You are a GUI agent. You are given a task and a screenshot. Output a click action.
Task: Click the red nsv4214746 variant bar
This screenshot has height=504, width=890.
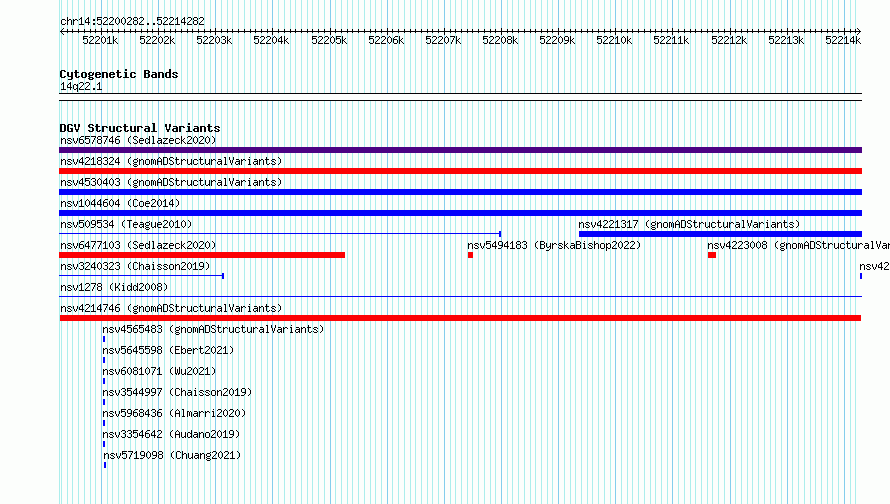[x=460, y=318]
